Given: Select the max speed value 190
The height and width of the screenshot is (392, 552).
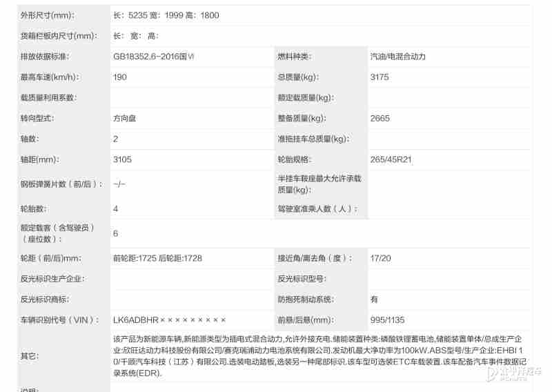Looking at the screenshot, I should point(120,77).
